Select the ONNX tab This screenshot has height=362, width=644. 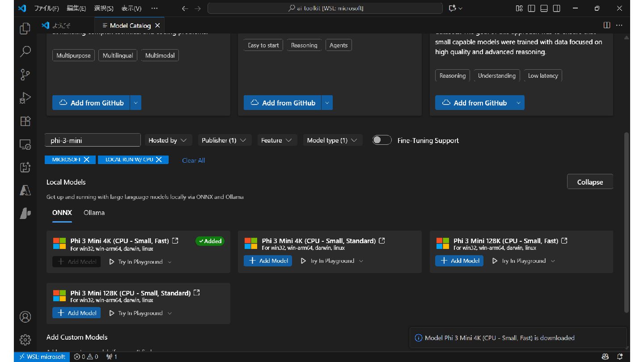(x=62, y=213)
